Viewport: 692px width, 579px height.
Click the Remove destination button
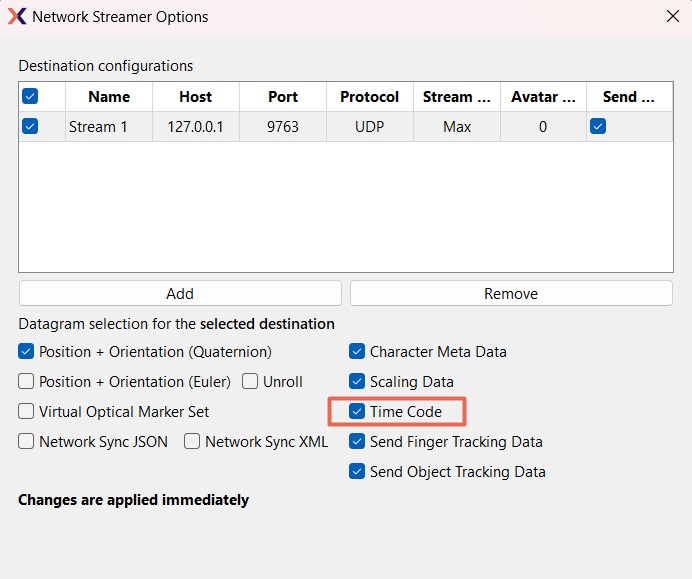(511, 293)
